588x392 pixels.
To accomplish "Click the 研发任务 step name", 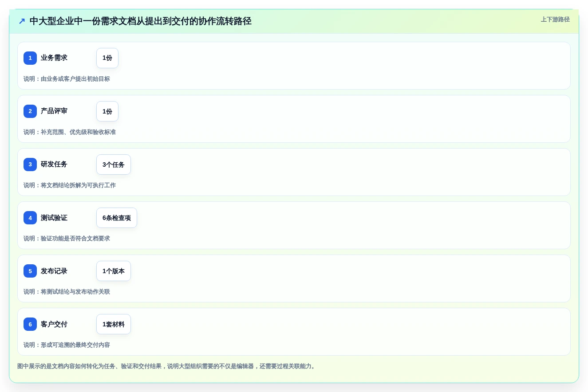I will (54, 165).
